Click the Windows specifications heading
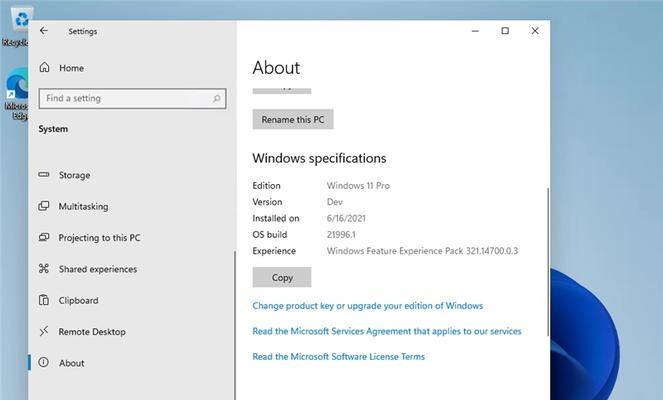This screenshot has height=400, width=663. (x=319, y=158)
